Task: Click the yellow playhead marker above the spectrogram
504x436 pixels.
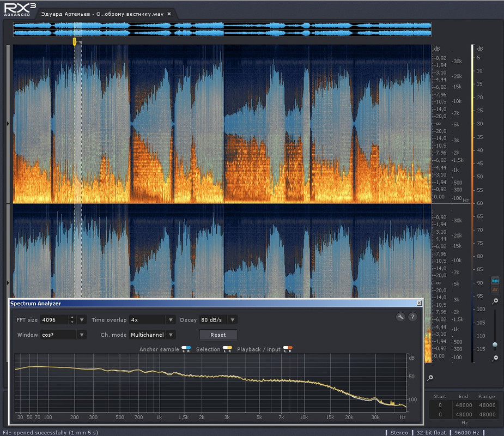Action: click(x=75, y=42)
